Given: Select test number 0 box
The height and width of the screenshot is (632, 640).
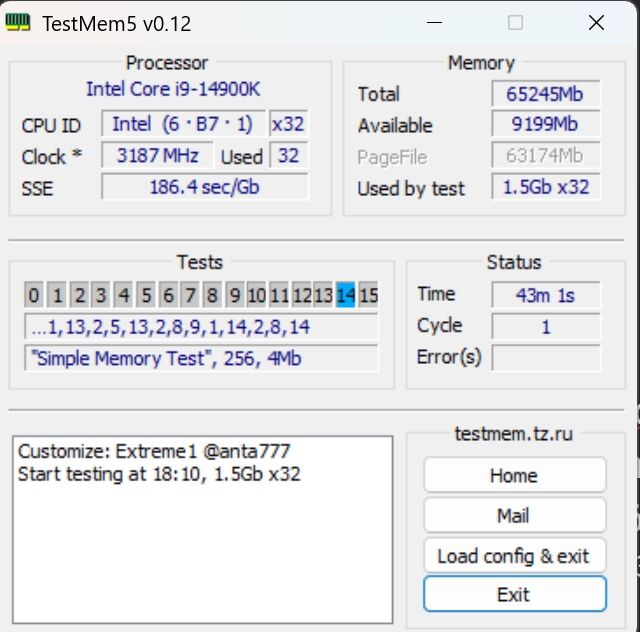Looking at the screenshot, I should [x=34, y=295].
